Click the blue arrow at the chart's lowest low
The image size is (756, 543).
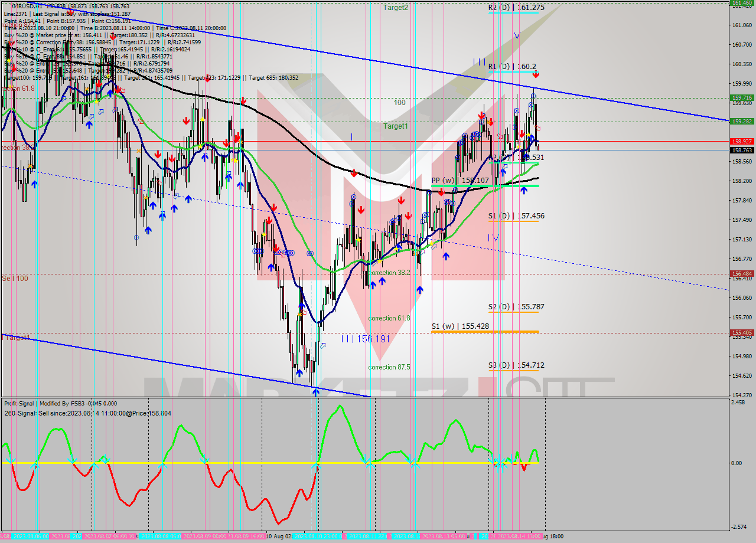316,392
